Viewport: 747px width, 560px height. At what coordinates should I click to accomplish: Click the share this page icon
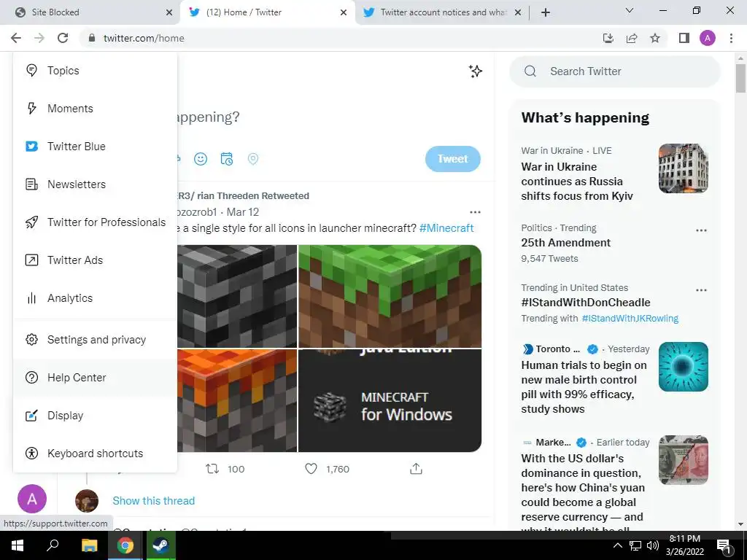[632, 38]
